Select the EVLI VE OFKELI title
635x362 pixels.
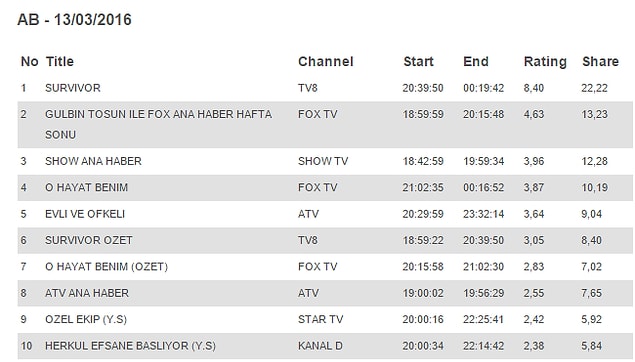click(x=85, y=214)
